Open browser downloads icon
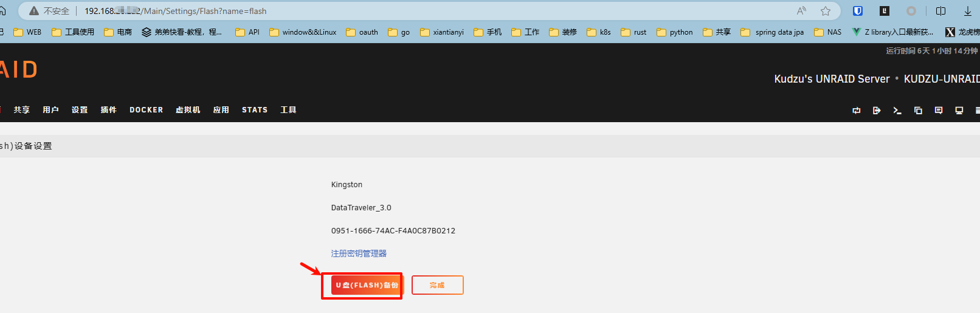 [967, 11]
